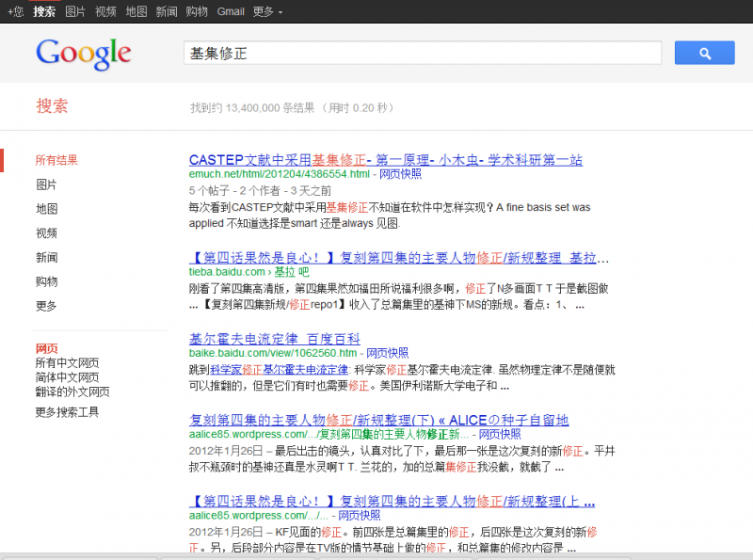Click the 5 个帖子 - 2 个作者 text

coord(234,191)
